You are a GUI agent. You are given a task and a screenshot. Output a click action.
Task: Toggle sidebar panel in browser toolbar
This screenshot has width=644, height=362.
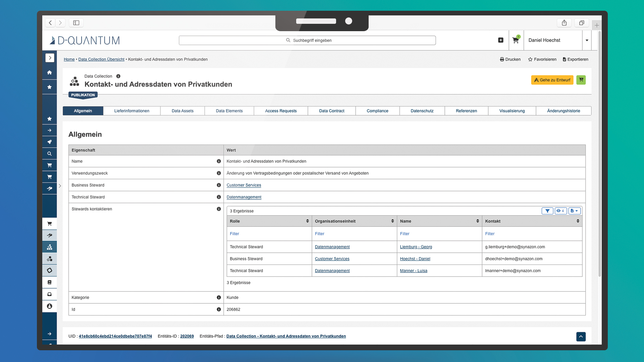[x=76, y=23]
